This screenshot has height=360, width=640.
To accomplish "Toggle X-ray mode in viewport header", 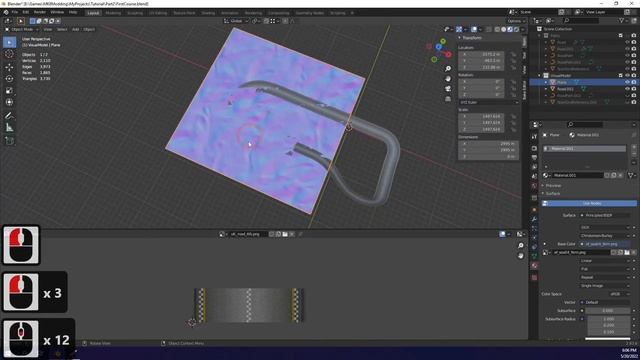I will tap(489, 29).
